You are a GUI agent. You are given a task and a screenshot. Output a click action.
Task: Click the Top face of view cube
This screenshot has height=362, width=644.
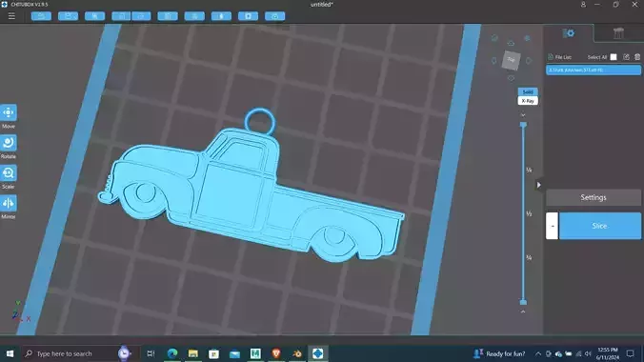click(512, 60)
